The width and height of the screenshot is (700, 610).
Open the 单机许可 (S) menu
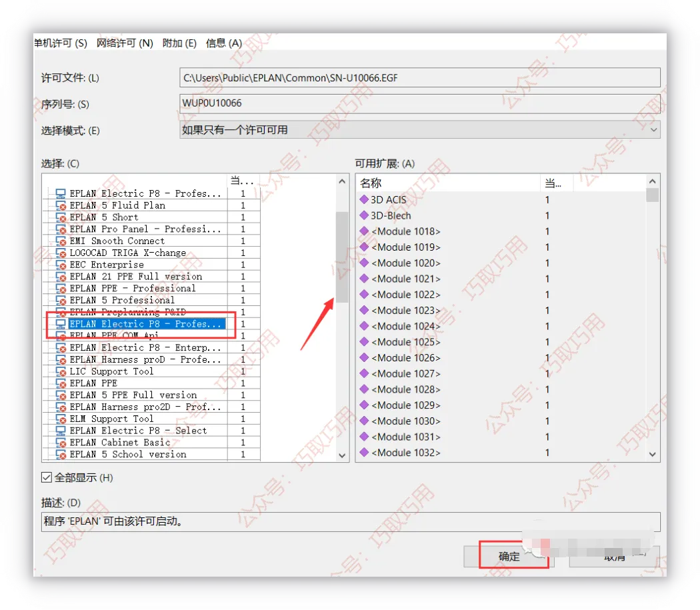pyautogui.click(x=60, y=43)
